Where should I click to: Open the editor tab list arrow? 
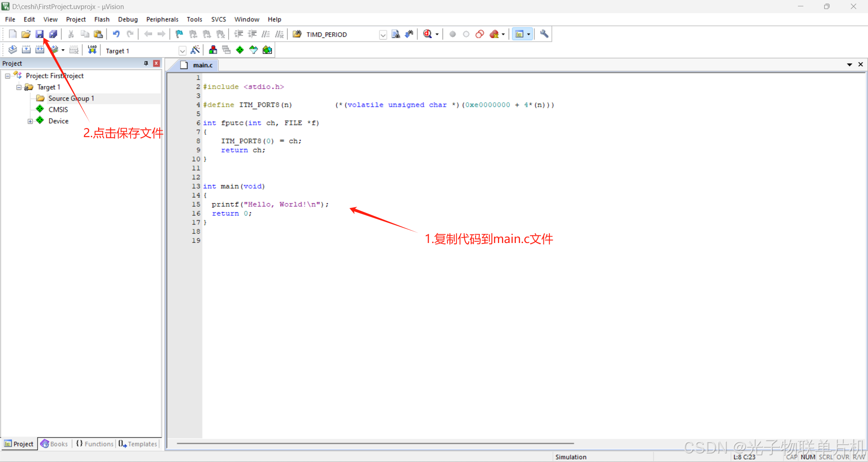point(849,65)
